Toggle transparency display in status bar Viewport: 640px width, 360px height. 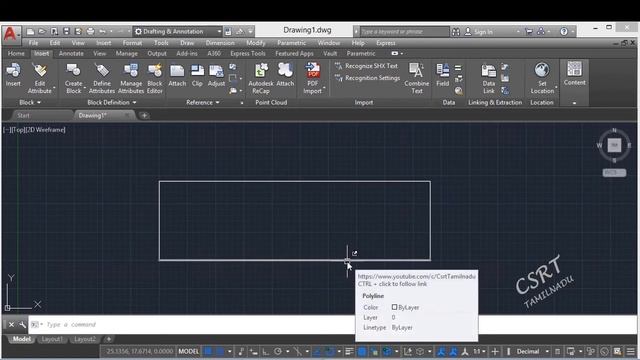point(362,351)
